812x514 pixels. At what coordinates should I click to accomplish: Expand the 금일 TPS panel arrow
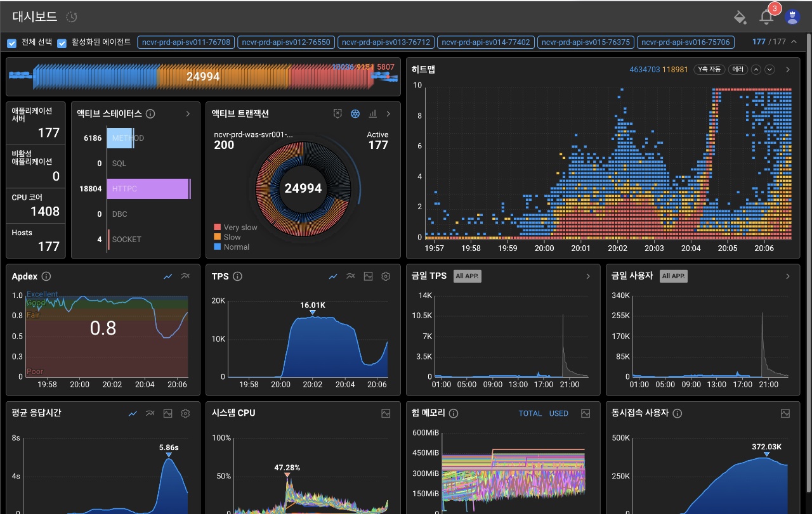tap(588, 276)
